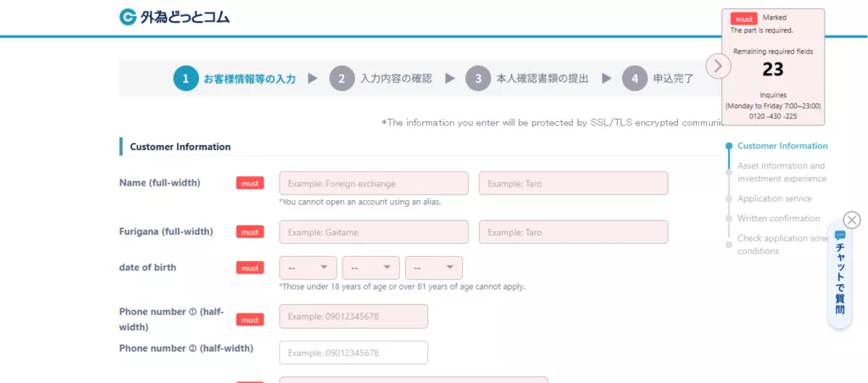Click first name field in Name row

574,183
